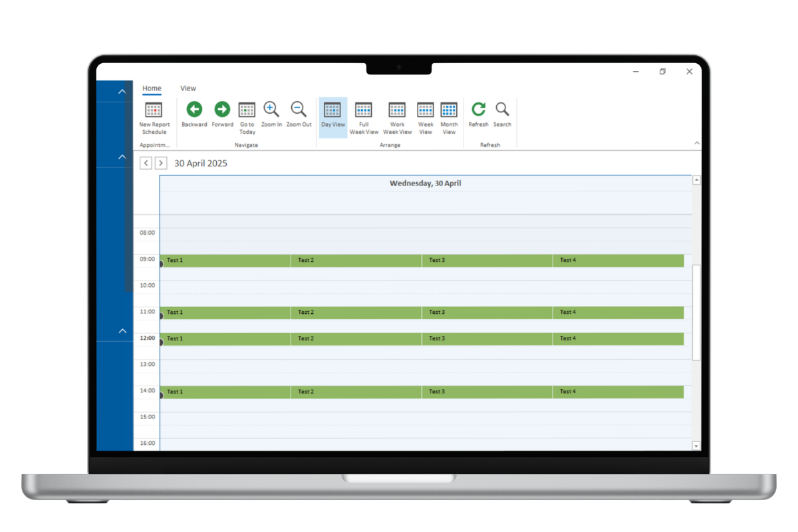Restore down the application window
This screenshot has height=532, width=798.
[662, 72]
